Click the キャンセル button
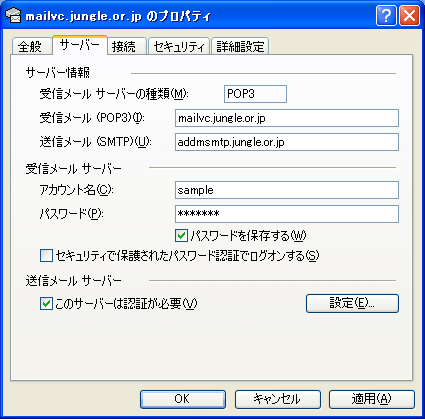This screenshot has width=425, height=419. 278,399
